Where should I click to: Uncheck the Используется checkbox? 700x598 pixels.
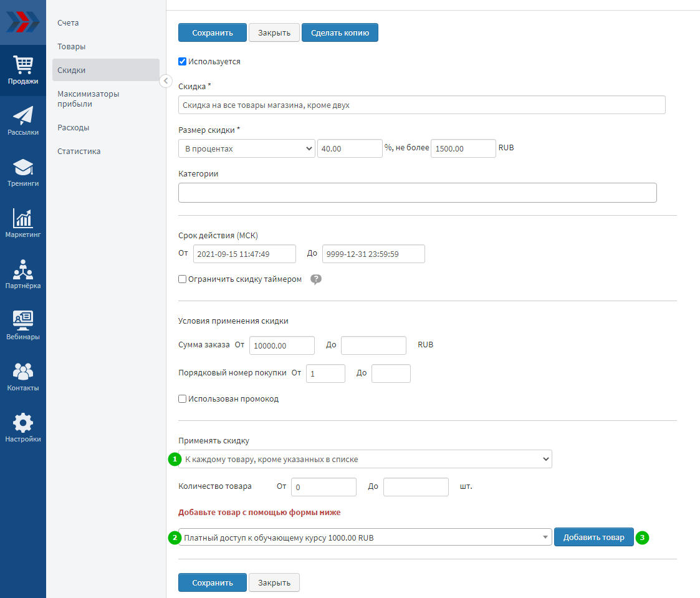[183, 62]
